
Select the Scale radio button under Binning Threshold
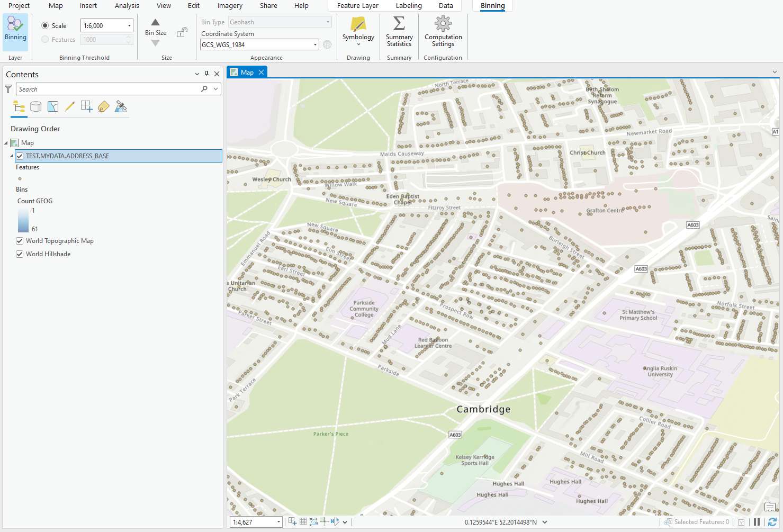coord(45,25)
